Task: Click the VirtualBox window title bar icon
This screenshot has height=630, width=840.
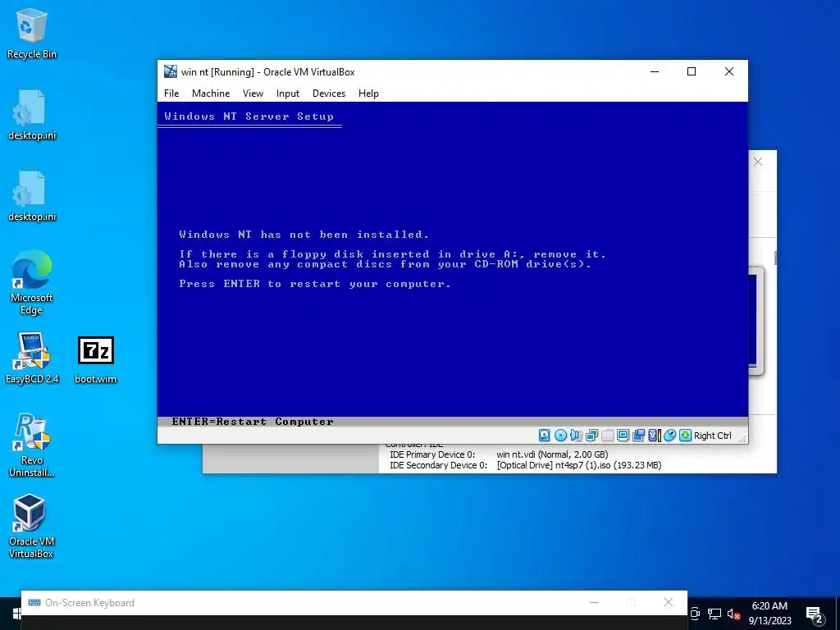Action: point(171,72)
